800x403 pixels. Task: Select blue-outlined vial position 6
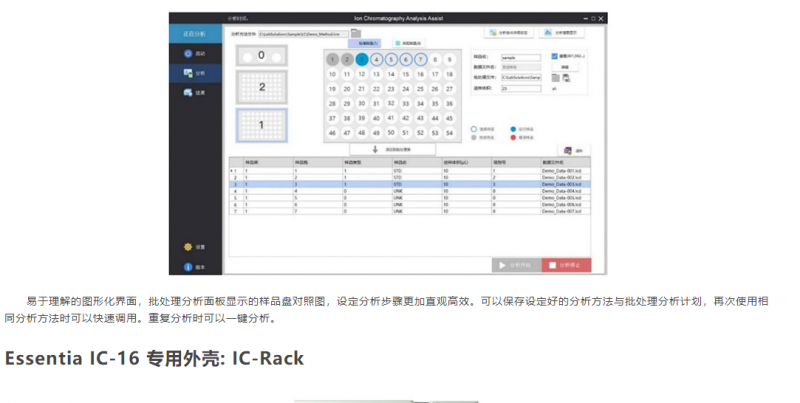pyautogui.click(x=406, y=60)
